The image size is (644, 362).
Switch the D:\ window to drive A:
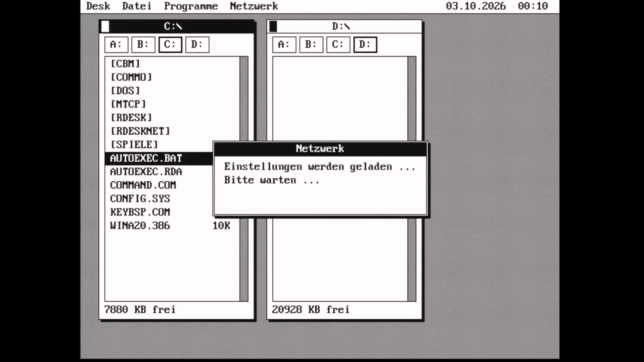click(x=284, y=45)
